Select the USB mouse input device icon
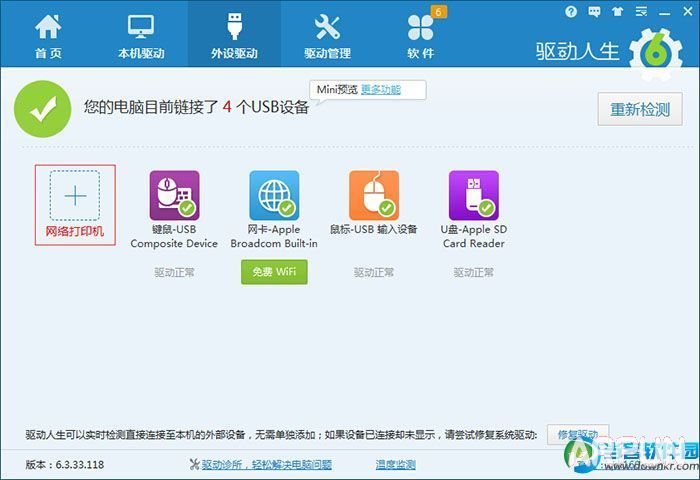700x480 pixels. 373,195
